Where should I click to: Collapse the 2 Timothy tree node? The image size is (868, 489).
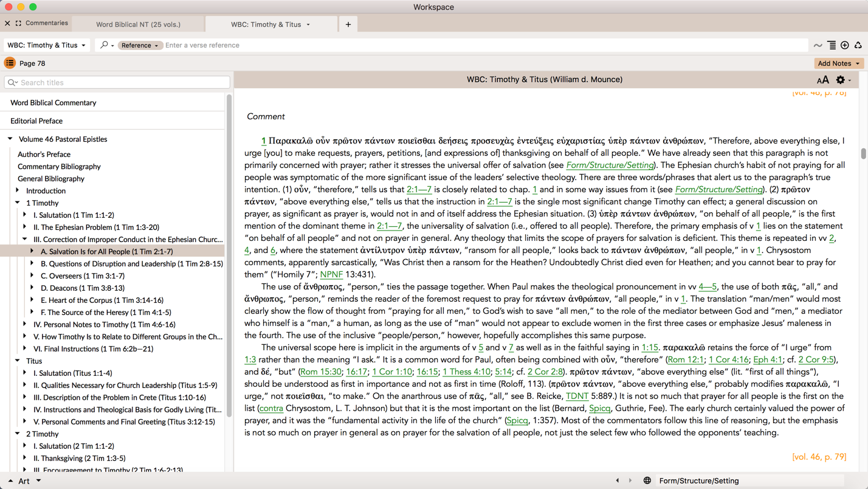(18, 434)
